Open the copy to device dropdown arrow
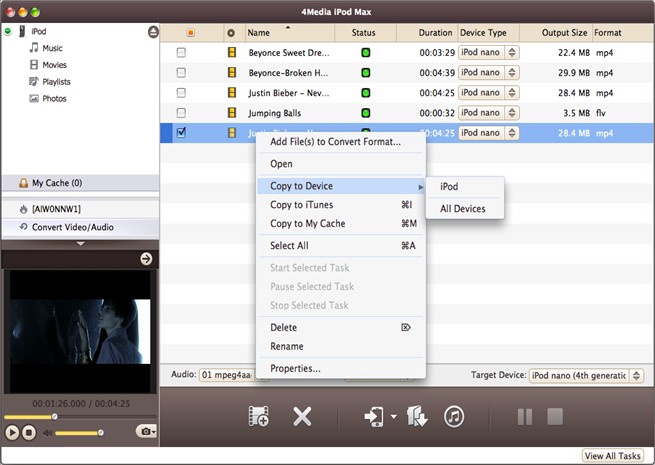This screenshot has width=655, height=465. [x=394, y=417]
